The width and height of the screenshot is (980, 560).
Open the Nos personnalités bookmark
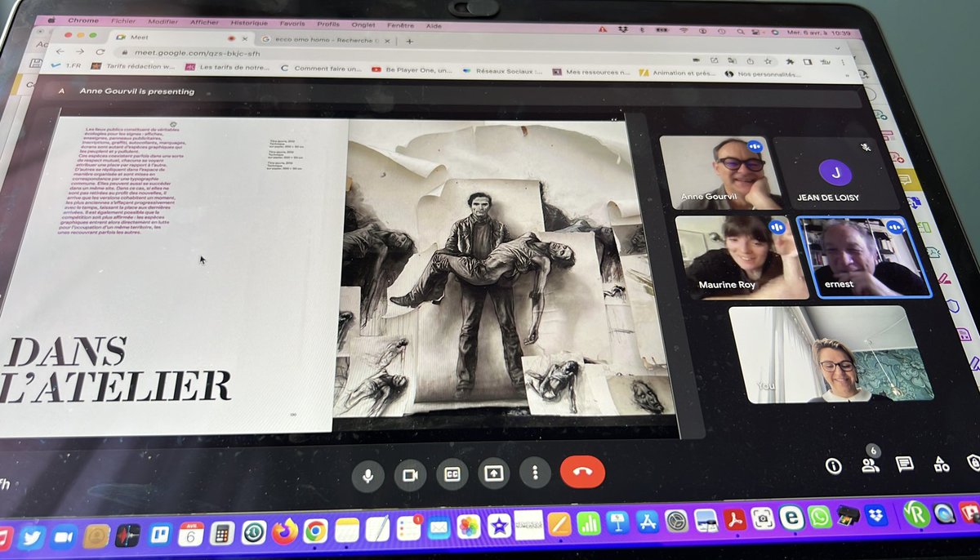[x=764, y=74]
